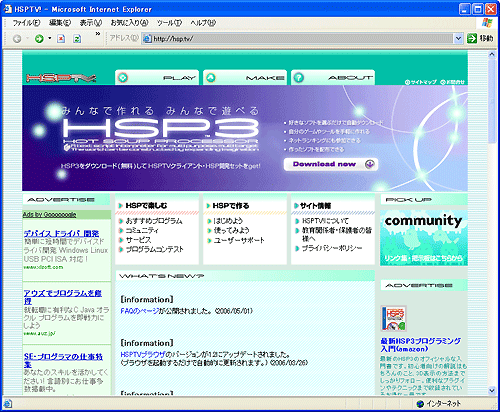Click the HSPで作る section heading
The image size is (500, 412).
pos(231,206)
